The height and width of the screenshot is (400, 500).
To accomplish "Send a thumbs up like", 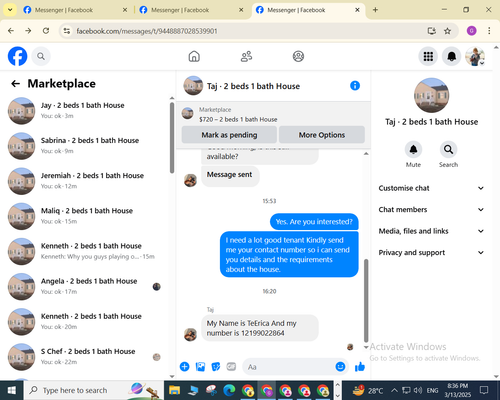I will click(x=360, y=367).
